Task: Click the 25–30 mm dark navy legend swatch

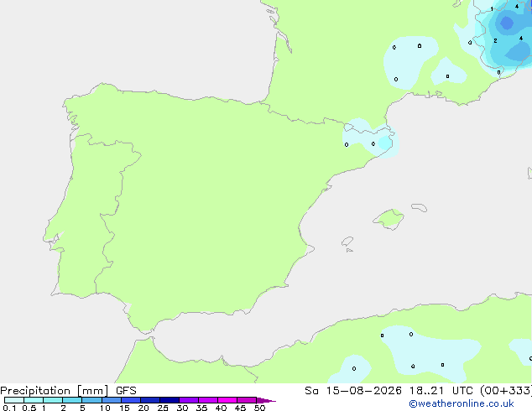Action: click(x=170, y=400)
